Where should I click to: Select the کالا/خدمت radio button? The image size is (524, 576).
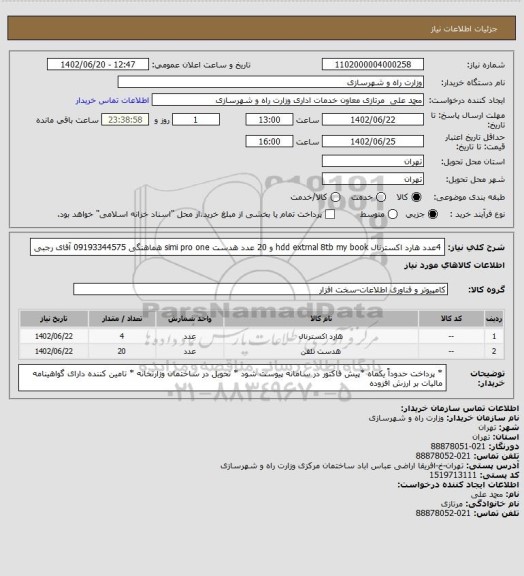coord(335,197)
